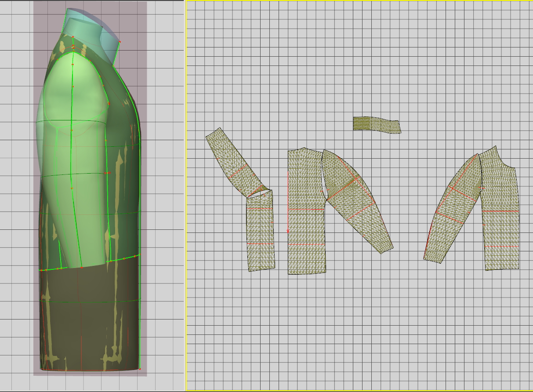Select the far-left lower narrow rectangular pattern piece
This screenshot has width=533, height=392.
261,231
